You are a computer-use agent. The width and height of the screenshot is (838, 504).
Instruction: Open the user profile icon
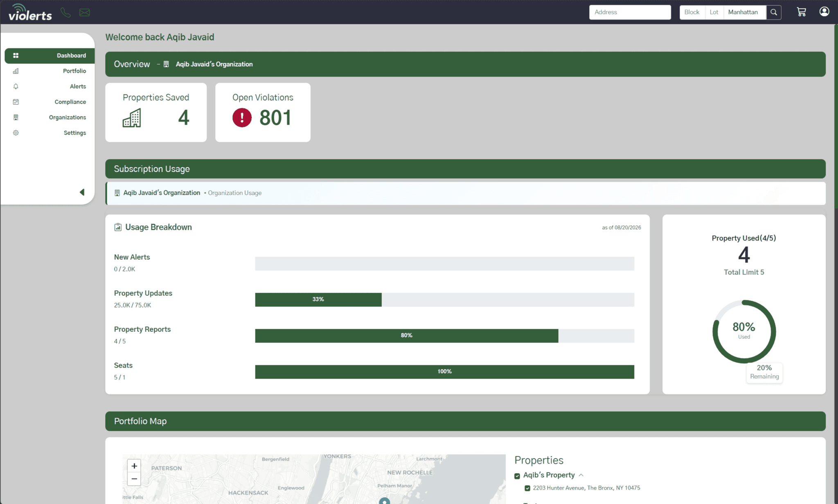pos(824,11)
